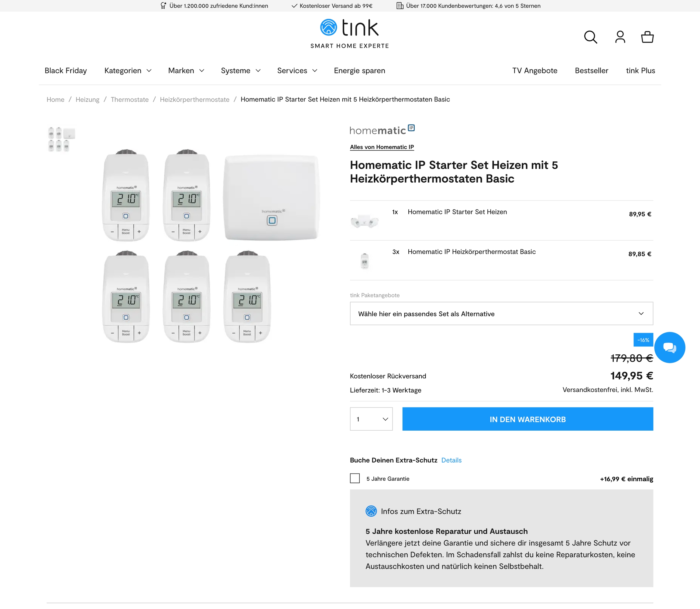This screenshot has height=609, width=700.
Task: Open the shopping basket icon
Action: (x=647, y=37)
